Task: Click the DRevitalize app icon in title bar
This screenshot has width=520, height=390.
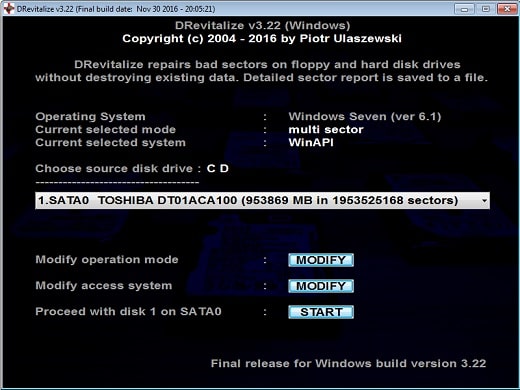Action: coord(9,8)
